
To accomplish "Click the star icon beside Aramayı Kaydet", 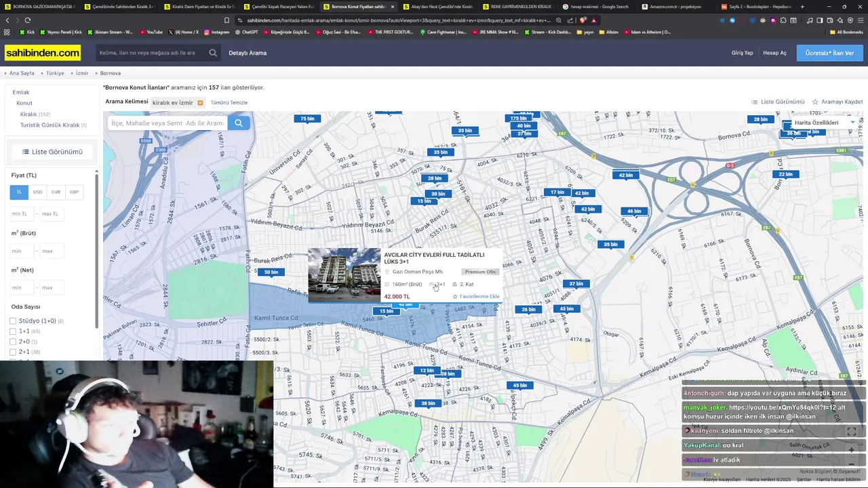I will point(815,102).
